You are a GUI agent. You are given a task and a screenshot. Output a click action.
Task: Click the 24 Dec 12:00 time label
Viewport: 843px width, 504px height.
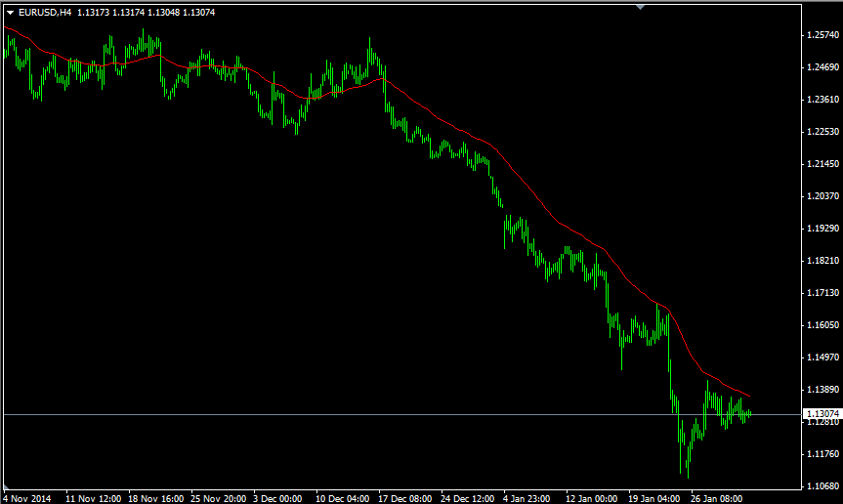467,498
